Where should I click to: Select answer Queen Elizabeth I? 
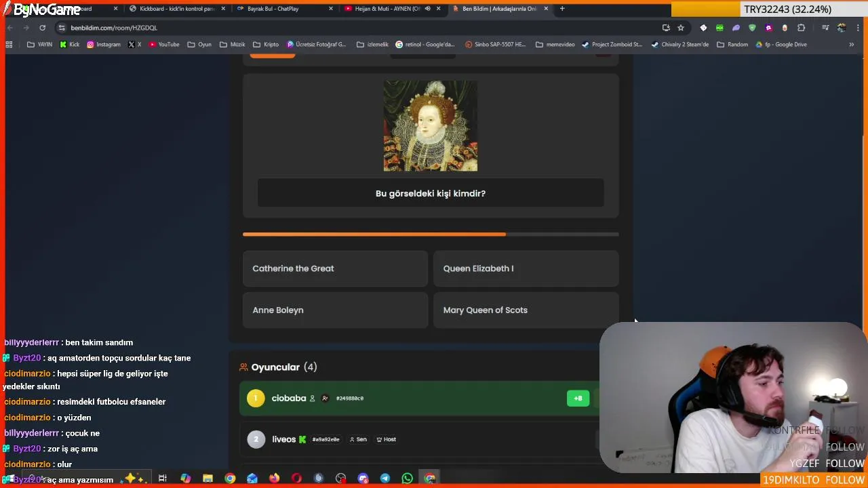pos(526,268)
